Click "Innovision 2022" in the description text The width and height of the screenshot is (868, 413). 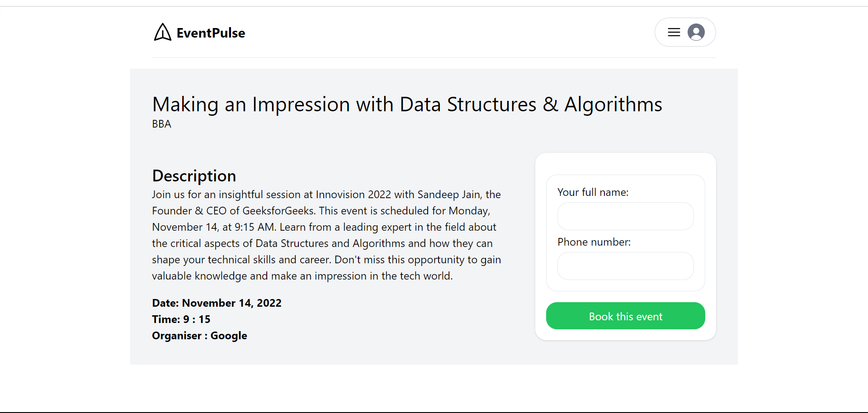point(353,195)
